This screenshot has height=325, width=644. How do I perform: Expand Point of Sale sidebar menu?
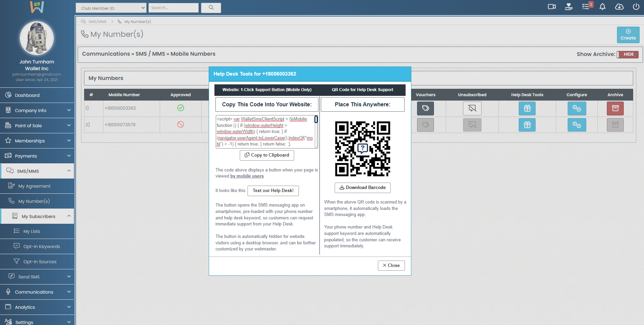coord(37,126)
